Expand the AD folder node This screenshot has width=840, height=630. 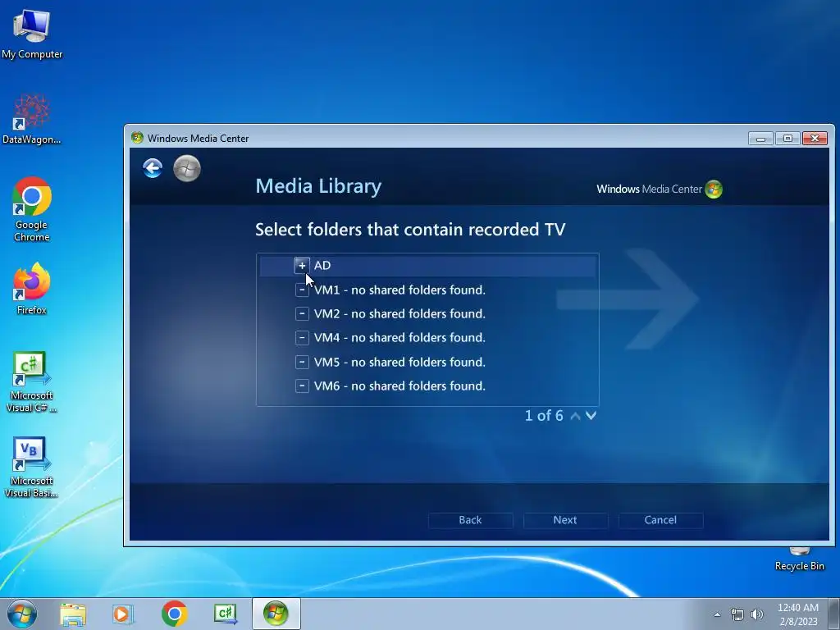(302, 265)
